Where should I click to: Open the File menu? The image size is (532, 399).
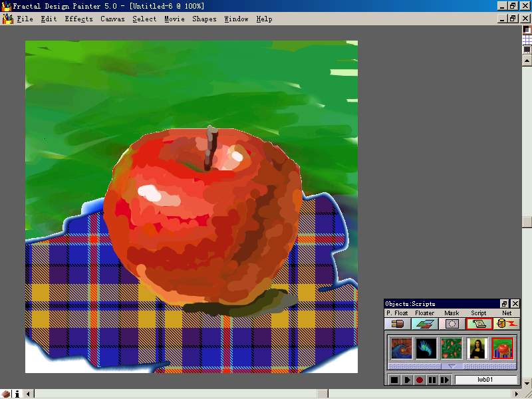[25, 19]
